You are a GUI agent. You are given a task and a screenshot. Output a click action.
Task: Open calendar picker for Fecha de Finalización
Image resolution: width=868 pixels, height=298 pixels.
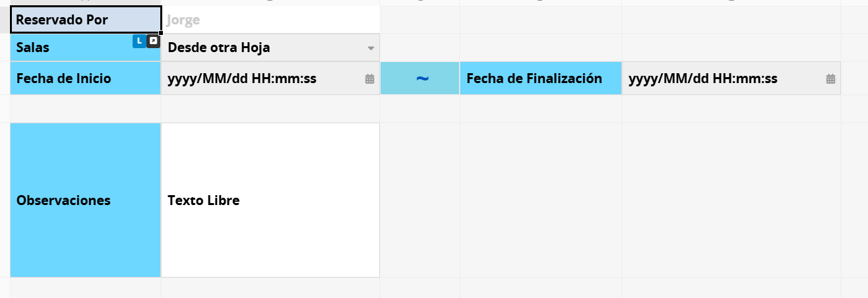[830, 79]
